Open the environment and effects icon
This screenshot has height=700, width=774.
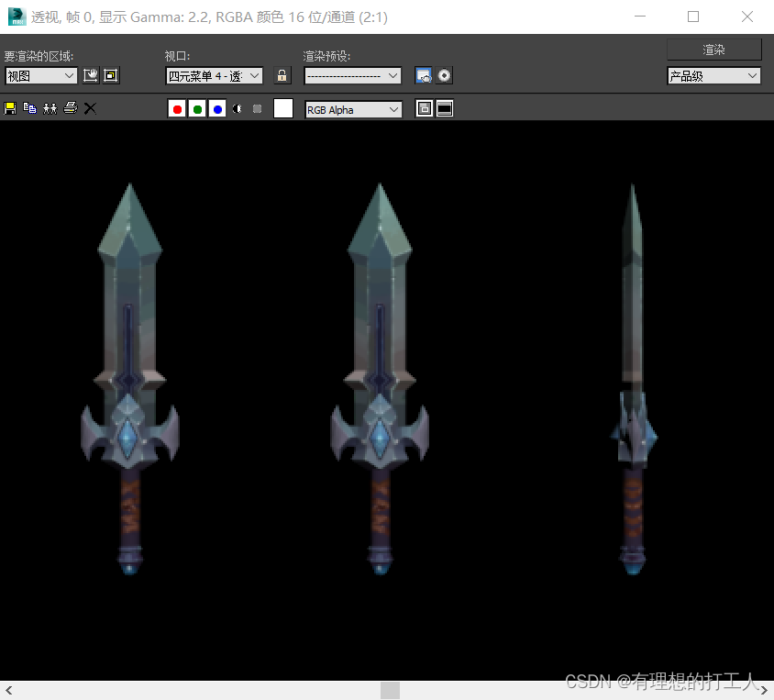tap(444, 75)
